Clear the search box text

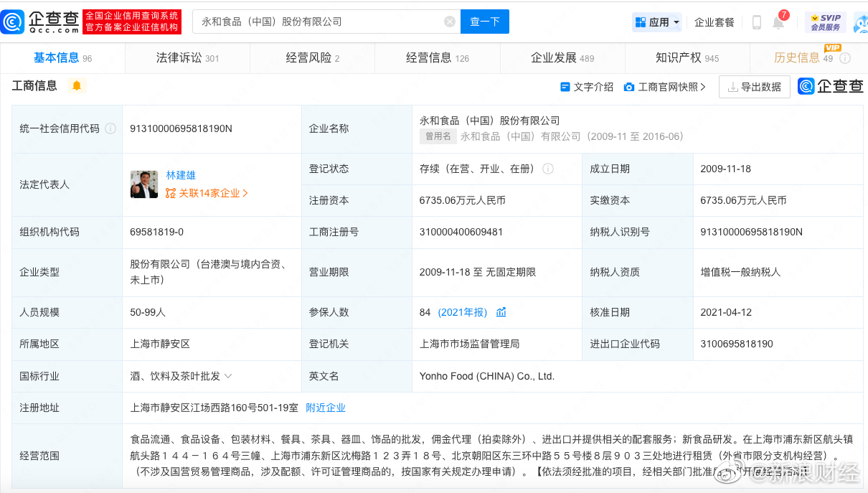tap(450, 22)
